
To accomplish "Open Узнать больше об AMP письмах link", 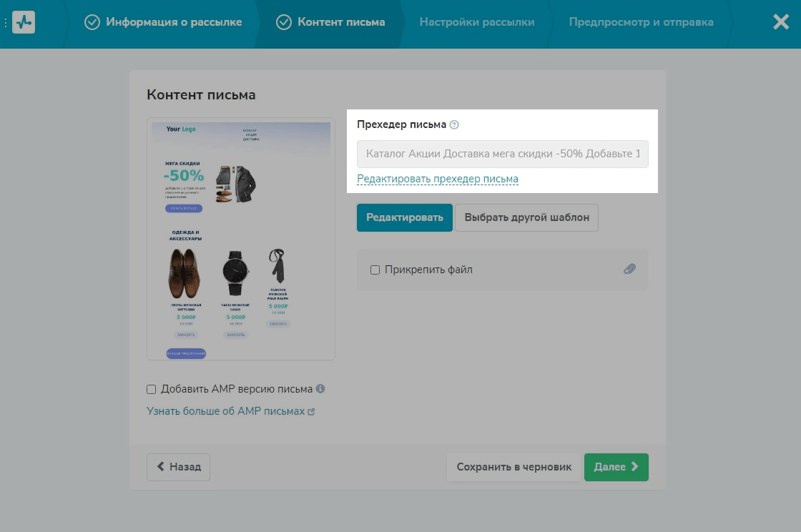I will [x=226, y=411].
